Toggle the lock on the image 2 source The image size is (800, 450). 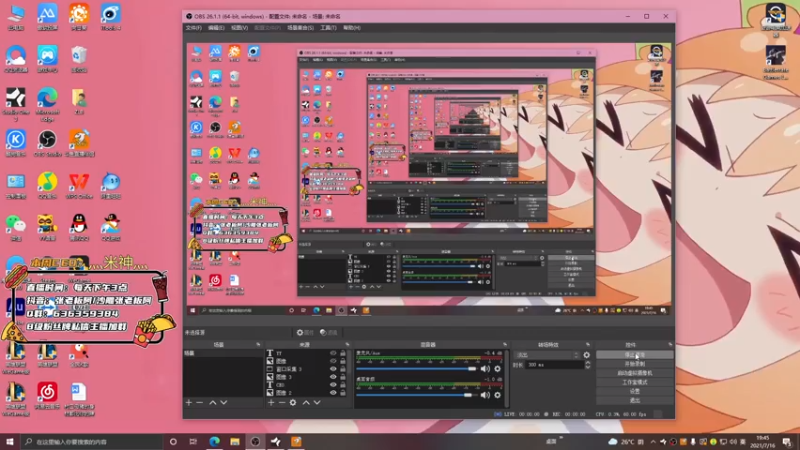343,392
